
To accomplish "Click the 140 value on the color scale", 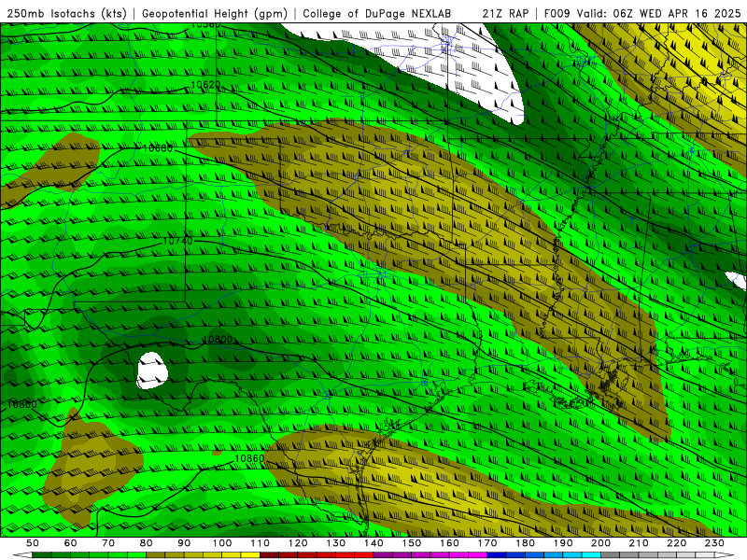I will point(373,543).
